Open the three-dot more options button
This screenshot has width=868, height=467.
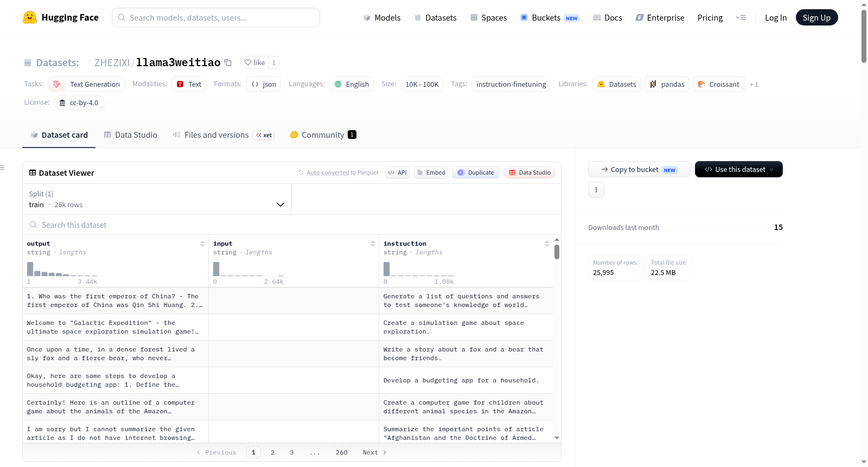596,190
